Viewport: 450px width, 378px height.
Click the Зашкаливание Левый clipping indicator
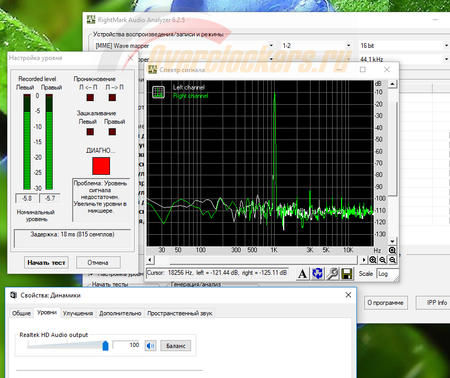point(90,132)
